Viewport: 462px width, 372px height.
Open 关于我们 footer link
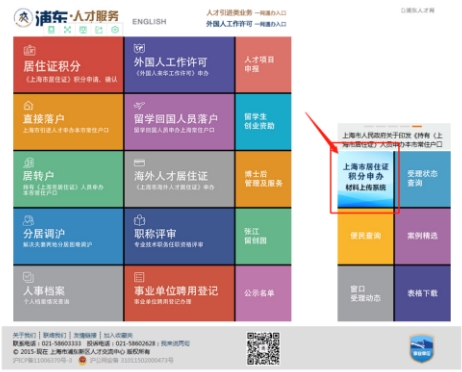point(24,335)
